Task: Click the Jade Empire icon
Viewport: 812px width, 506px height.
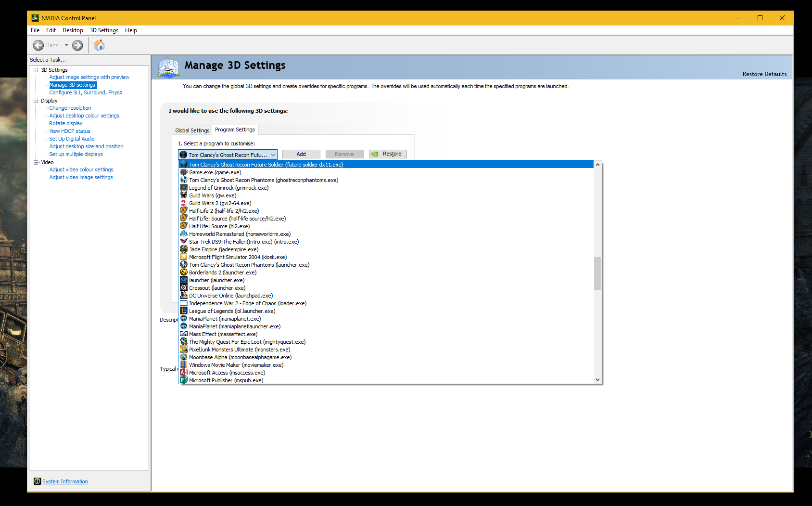Action: (x=183, y=249)
